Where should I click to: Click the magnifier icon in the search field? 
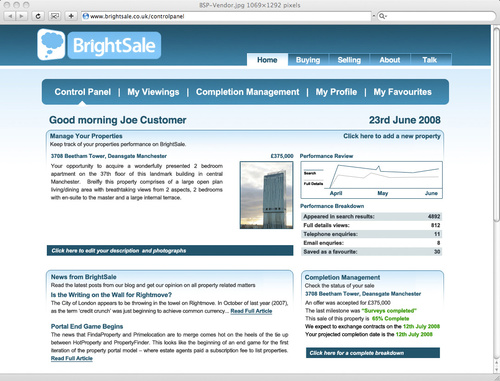(x=382, y=16)
